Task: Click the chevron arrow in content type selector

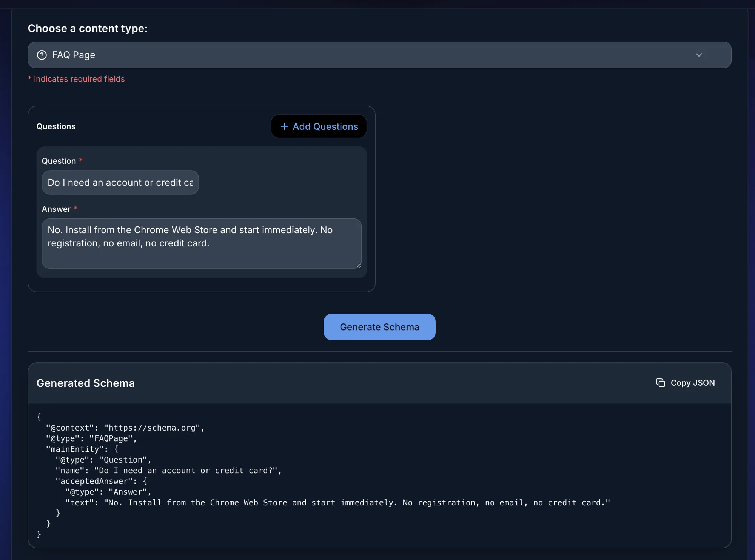Action: pos(699,55)
